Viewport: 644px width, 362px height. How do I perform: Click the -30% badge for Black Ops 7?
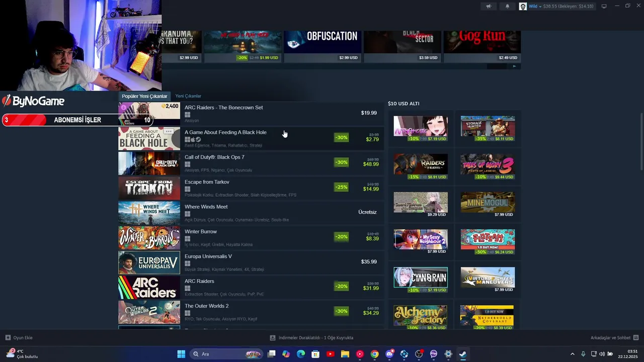point(341,162)
